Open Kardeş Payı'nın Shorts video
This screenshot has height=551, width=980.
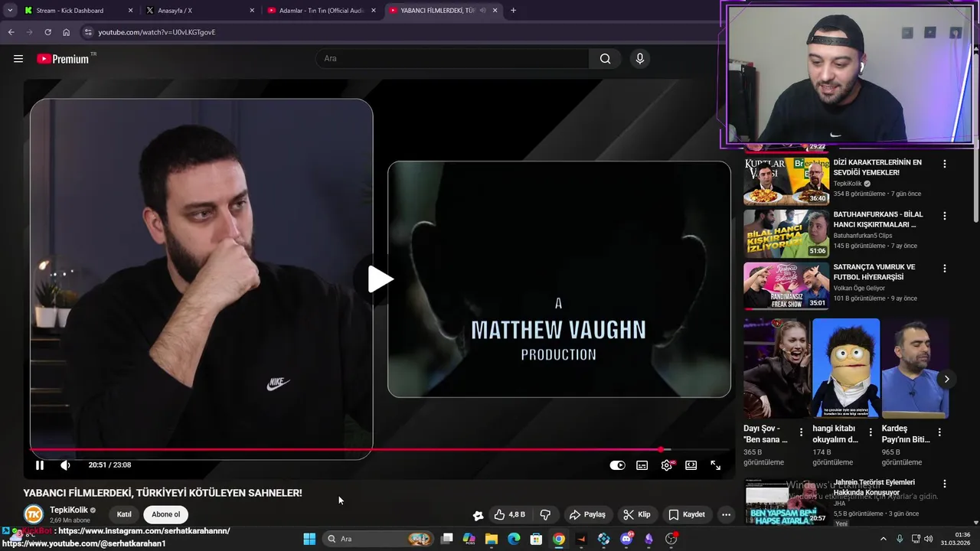click(x=914, y=368)
